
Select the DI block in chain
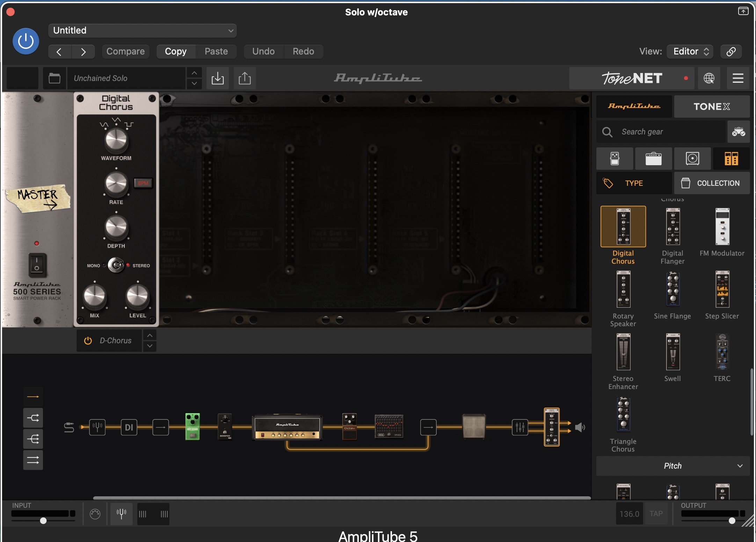pyautogui.click(x=129, y=427)
